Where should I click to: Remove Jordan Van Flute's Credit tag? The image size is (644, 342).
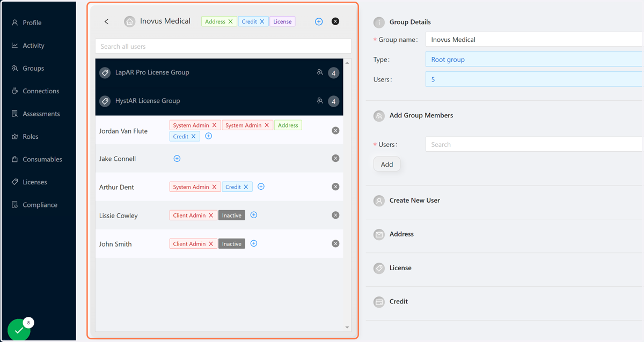pos(194,136)
